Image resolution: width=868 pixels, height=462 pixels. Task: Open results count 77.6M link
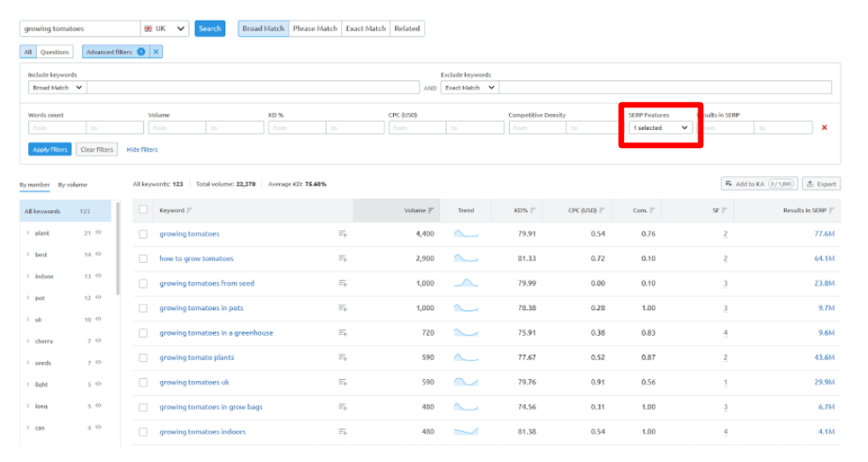[x=825, y=234]
